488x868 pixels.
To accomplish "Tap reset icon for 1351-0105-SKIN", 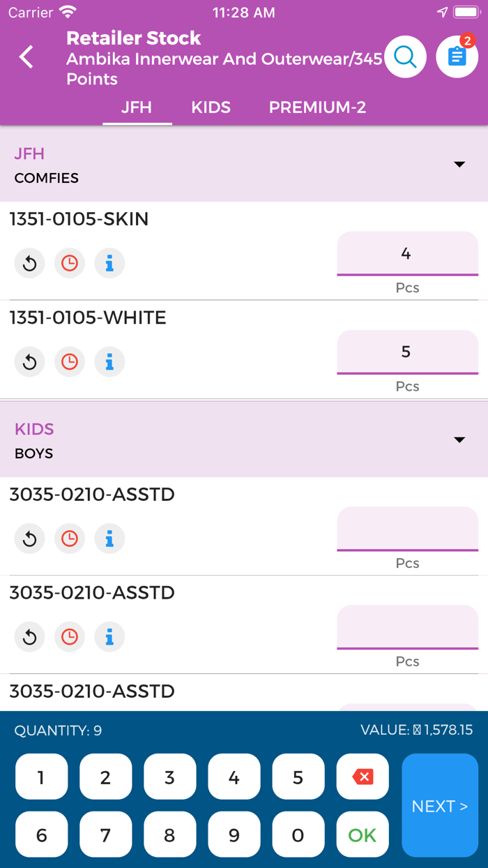I will click(29, 263).
